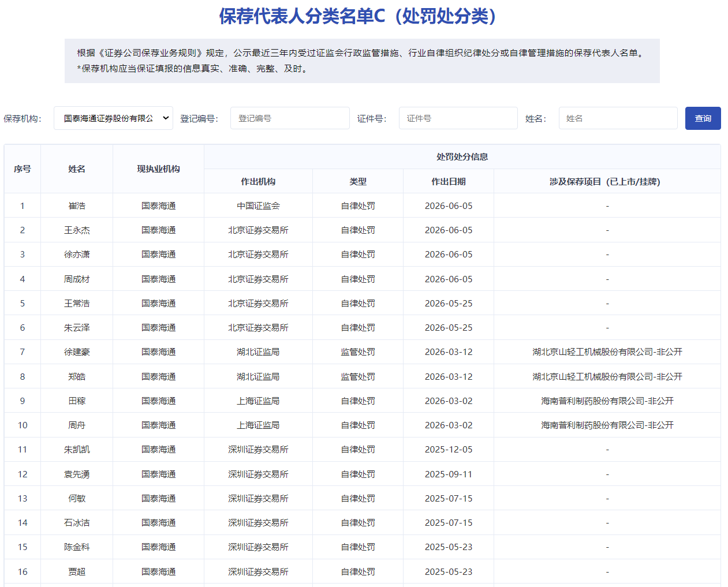This screenshot has height=587, width=728.
Task: Select the name 徐亦潇
Action: (77, 254)
